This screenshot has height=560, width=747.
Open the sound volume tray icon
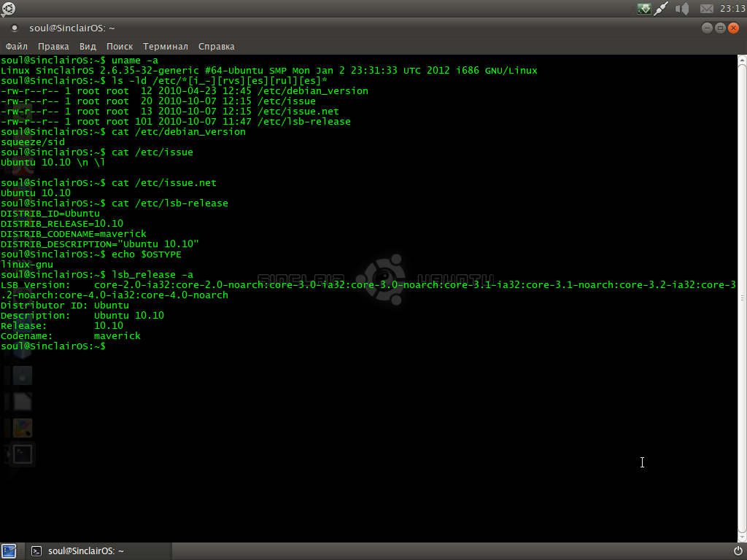coord(682,8)
